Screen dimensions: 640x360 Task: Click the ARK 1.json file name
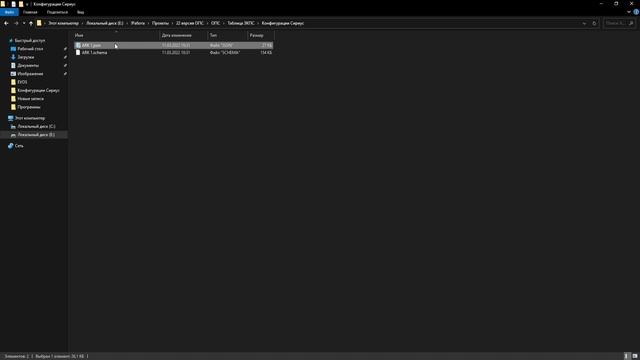click(91, 45)
